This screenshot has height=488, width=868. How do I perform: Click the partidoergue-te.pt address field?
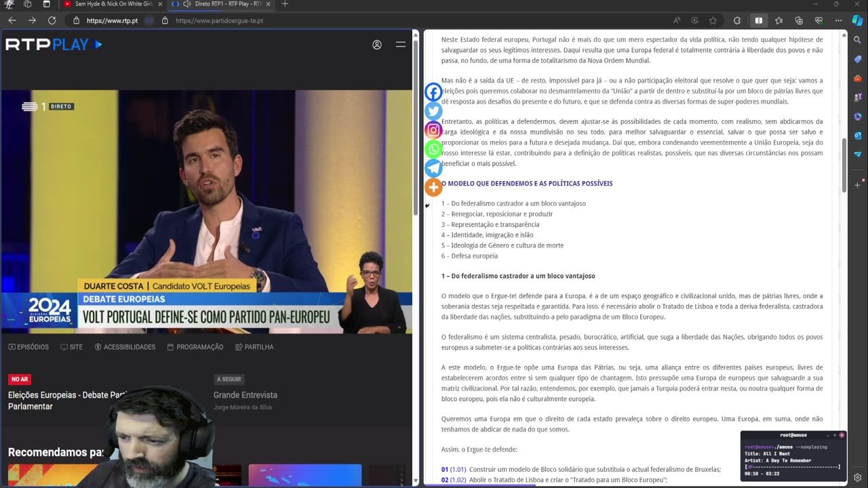coord(219,20)
